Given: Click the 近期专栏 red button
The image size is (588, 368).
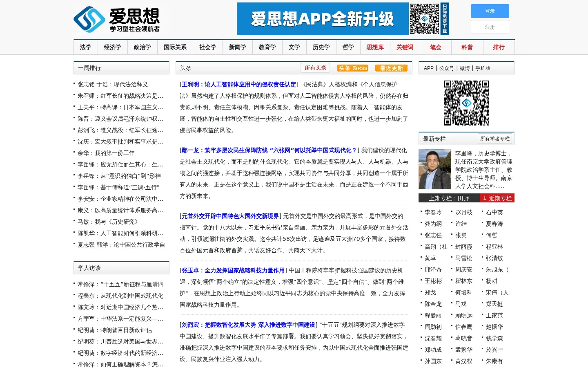Looking at the screenshot, I should click(x=497, y=198).
